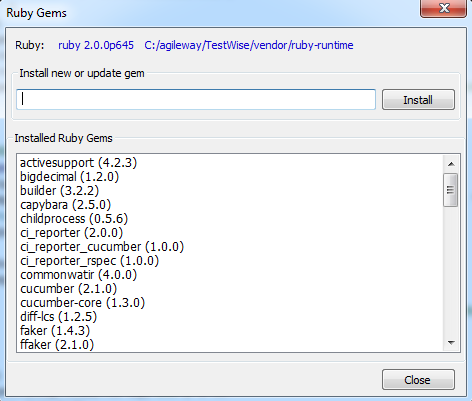Select faker (1.4.3) gem entry
The width and height of the screenshot is (472, 401).
55,331
